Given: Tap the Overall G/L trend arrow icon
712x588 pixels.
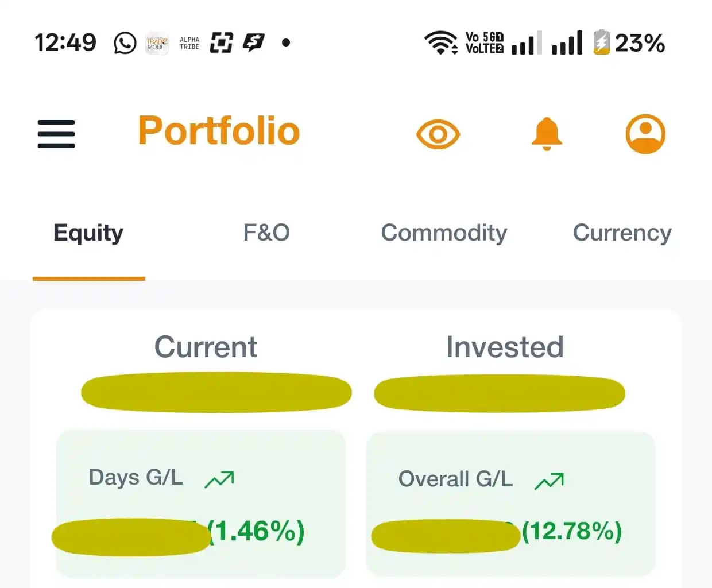Looking at the screenshot, I should 549,481.
